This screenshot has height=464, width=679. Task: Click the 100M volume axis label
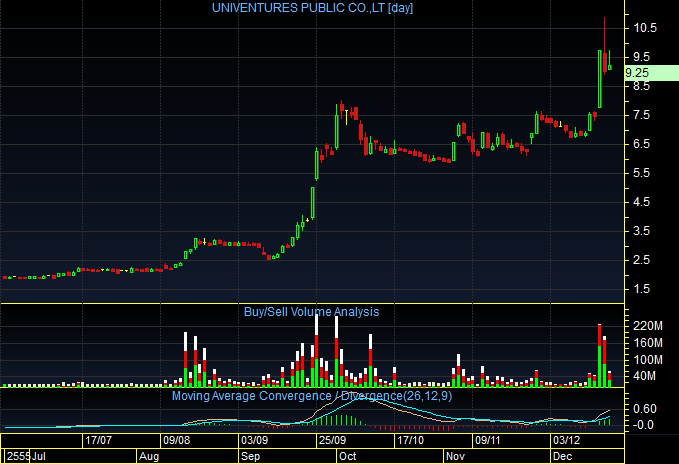tap(648, 360)
